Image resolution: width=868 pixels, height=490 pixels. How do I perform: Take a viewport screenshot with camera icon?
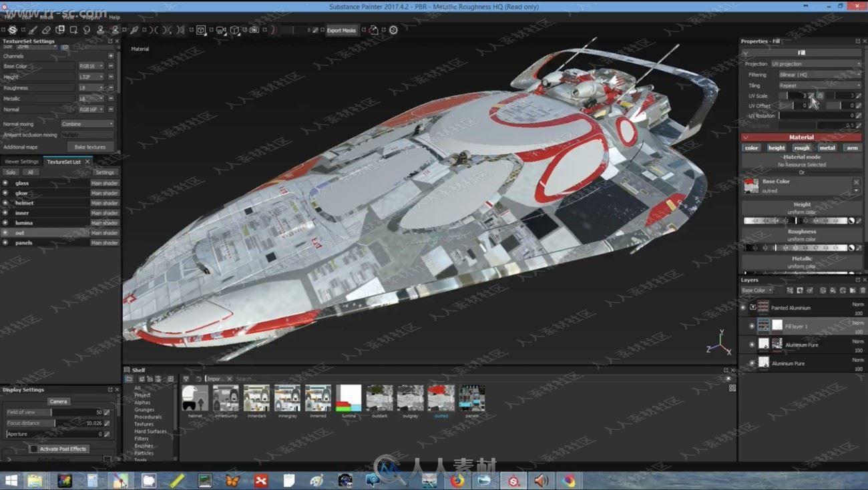pos(254,30)
